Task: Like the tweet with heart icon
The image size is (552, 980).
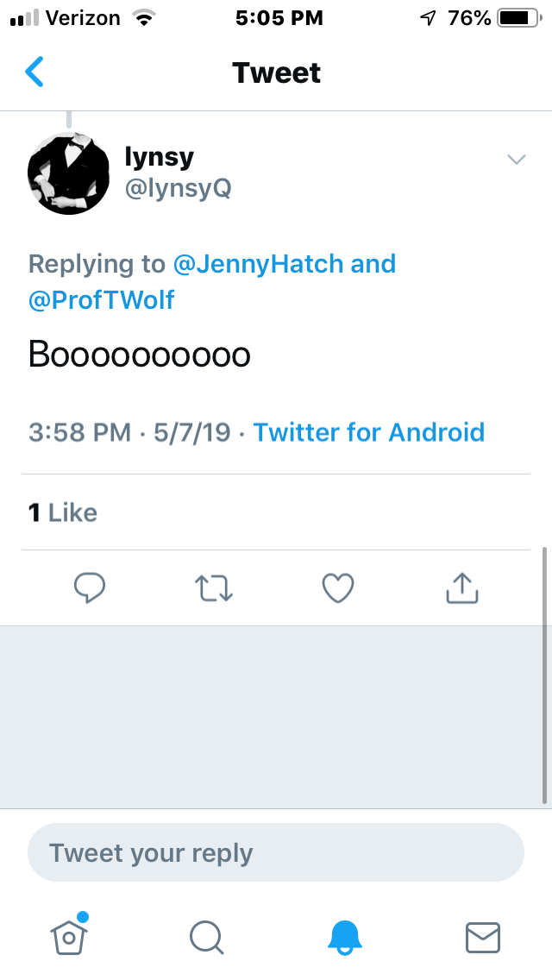Action: [x=338, y=588]
